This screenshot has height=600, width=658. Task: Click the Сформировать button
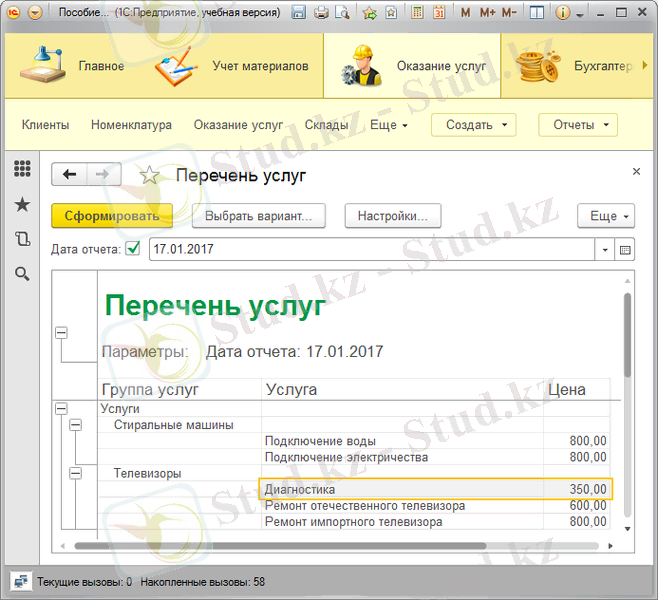click(x=112, y=215)
